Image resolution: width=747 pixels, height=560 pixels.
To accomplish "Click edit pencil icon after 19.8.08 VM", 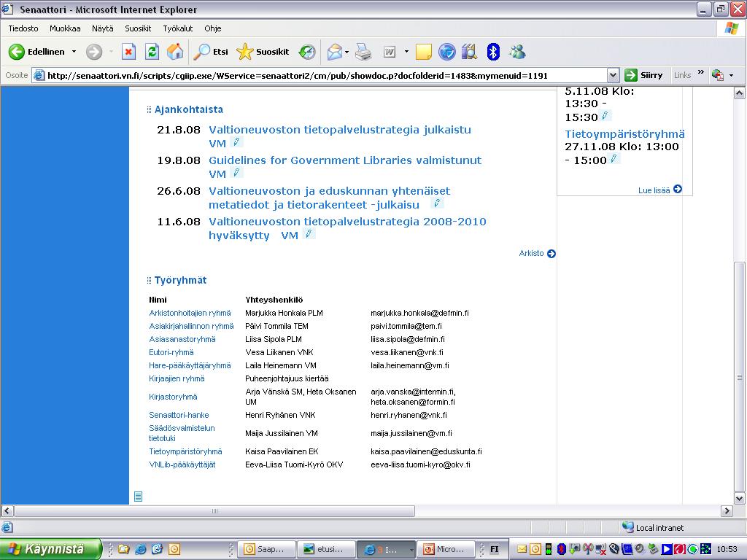I will tap(236, 172).
